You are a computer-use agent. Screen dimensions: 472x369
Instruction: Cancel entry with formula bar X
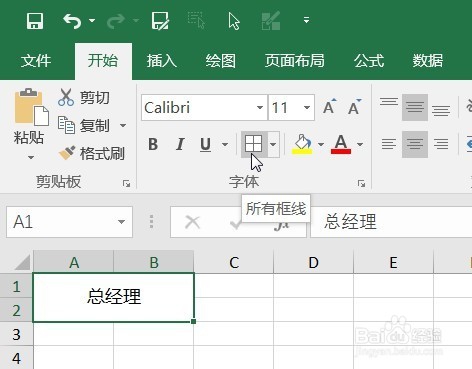pyautogui.click(x=192, y=222)
